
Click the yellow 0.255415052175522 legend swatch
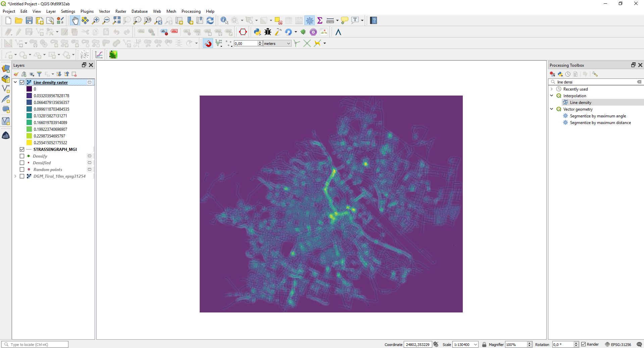tap(29, 143)
